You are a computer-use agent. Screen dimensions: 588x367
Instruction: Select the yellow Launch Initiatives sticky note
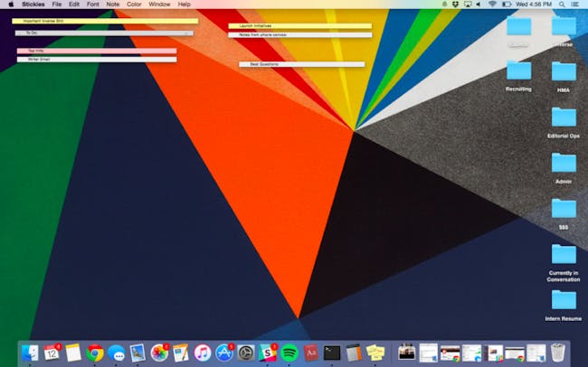pos(300,26)
